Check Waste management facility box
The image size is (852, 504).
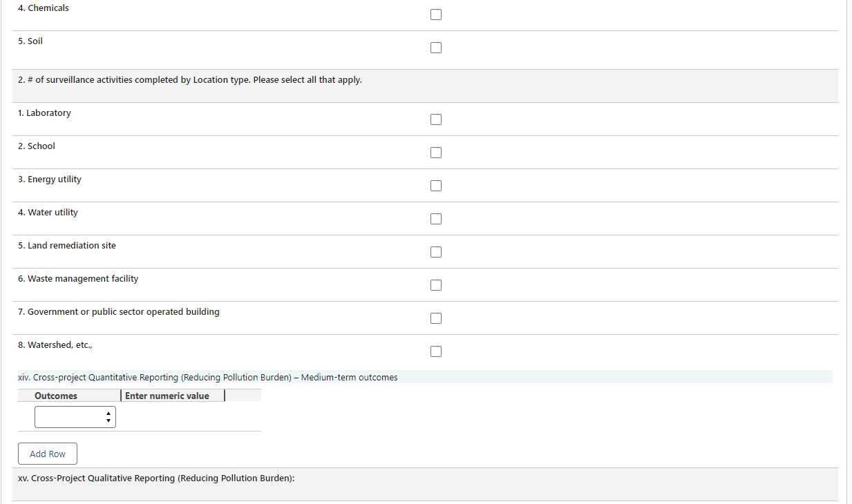coord(435,285)
